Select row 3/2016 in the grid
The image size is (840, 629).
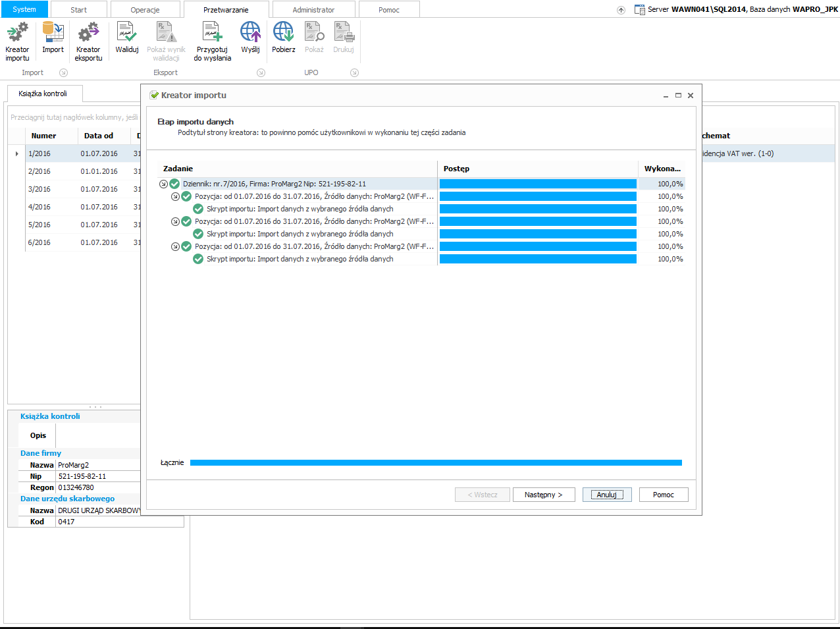tap(39, 189)
